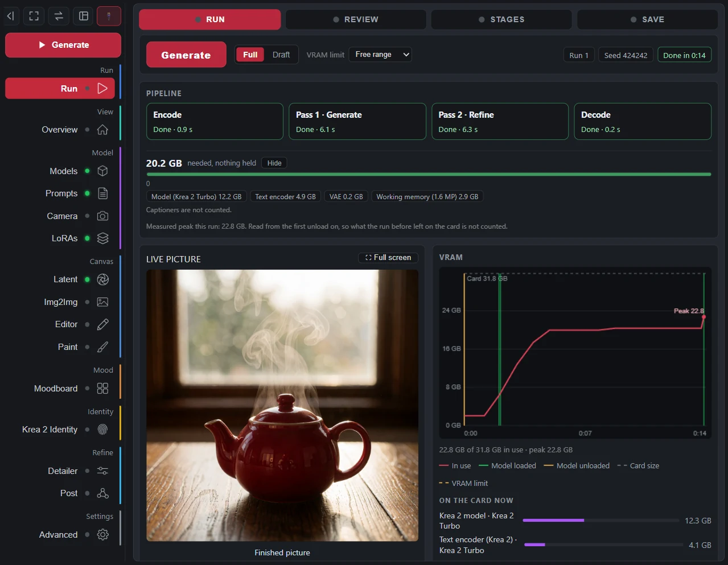Open LoRAs via the stacked layers icon

[x=102, y=238]
